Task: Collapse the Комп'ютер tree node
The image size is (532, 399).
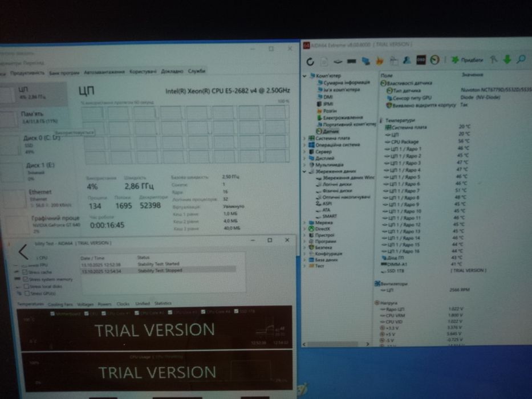Action: pos(304,76)
